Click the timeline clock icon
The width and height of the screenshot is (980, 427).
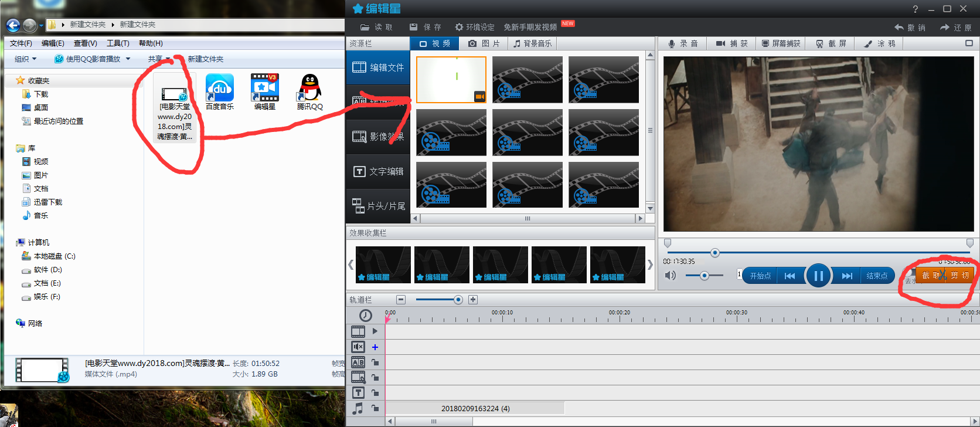366,316
